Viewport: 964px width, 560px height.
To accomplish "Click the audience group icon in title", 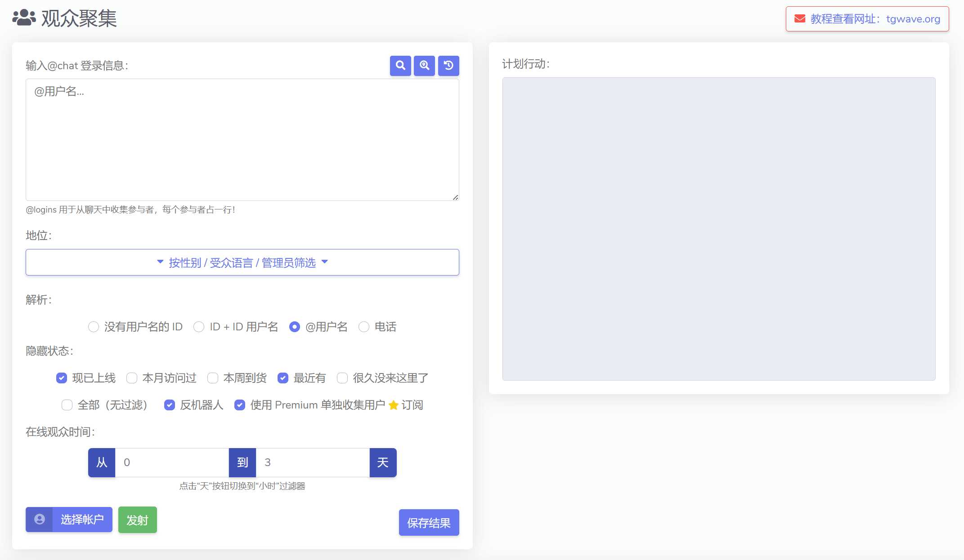I will (x=24, y=18).
